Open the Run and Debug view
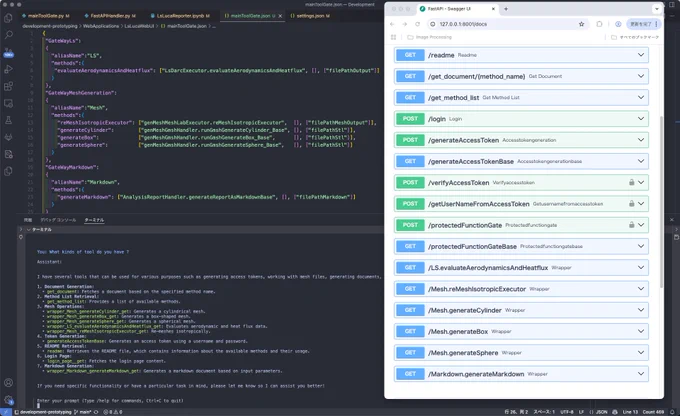The width and height of the screenshot is (680, 416). click(8, 69)
